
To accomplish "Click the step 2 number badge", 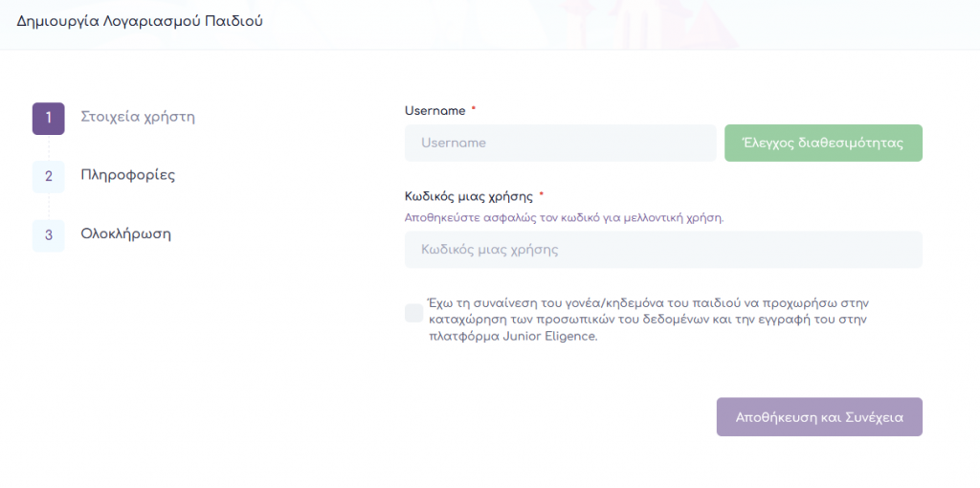I will (48, 177).
